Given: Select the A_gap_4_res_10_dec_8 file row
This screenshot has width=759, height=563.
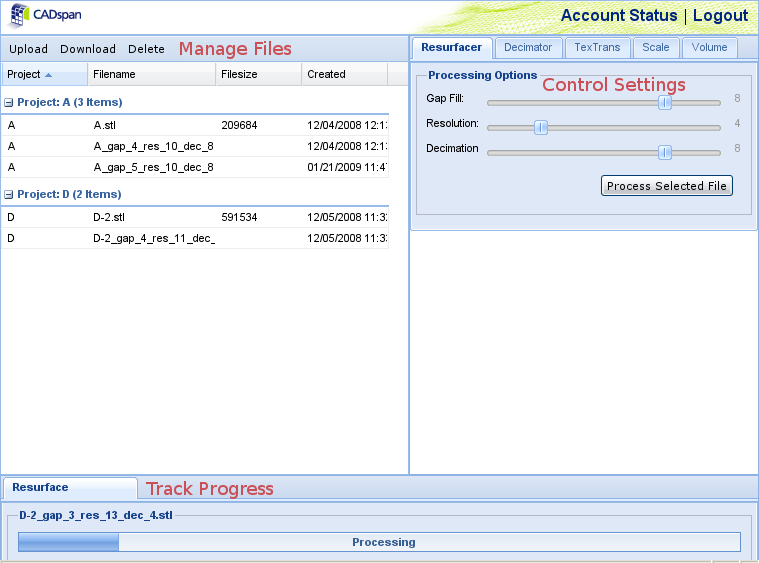Looking at the screenshot, I should coord(195,146).
